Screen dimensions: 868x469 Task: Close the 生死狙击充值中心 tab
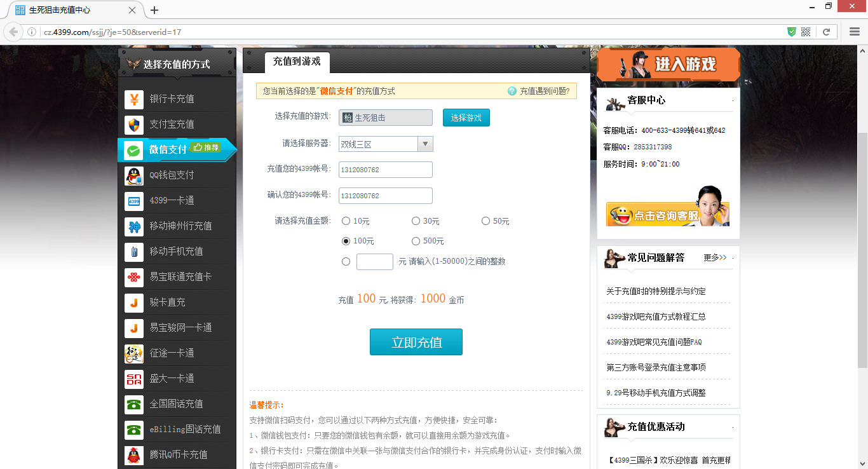coord(132,10)
